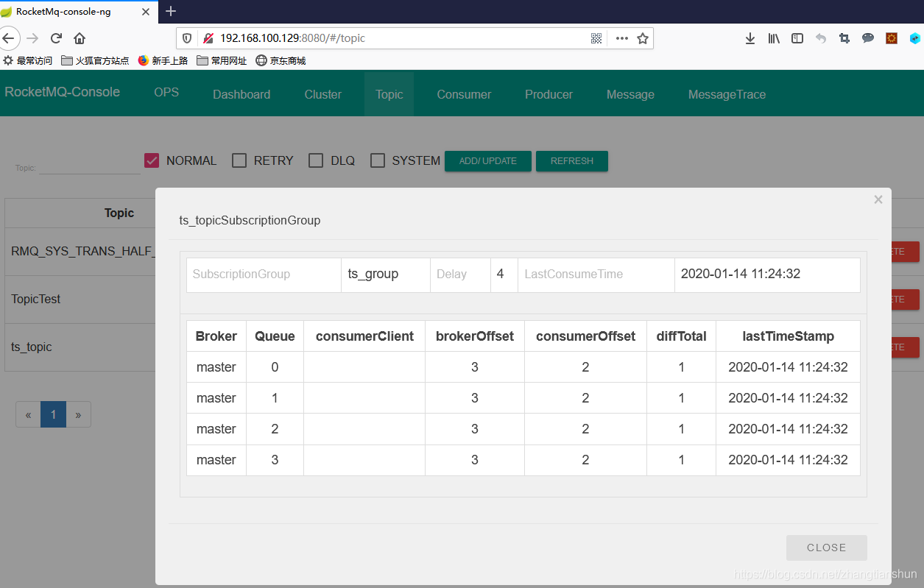
Task: Click the Home icon
Action: coord(80,38)
